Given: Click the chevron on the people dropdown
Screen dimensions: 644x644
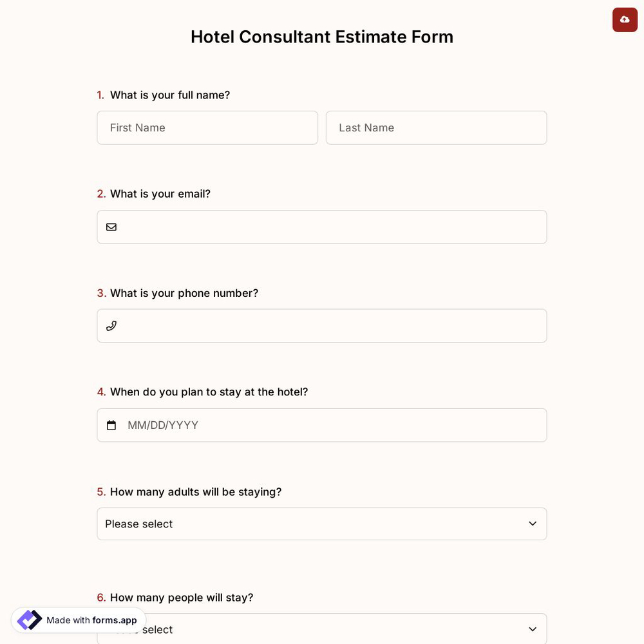Looking at the screenshot, I should click(533, 629).
